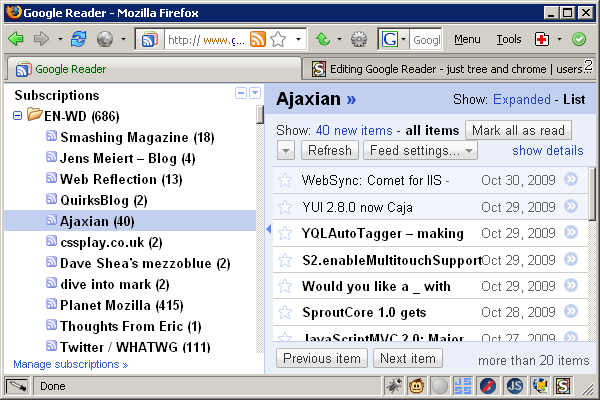Open Manage subscriptions link
Image resolution: width=600 pixels, height=400 pixels.
coord(70,364)
